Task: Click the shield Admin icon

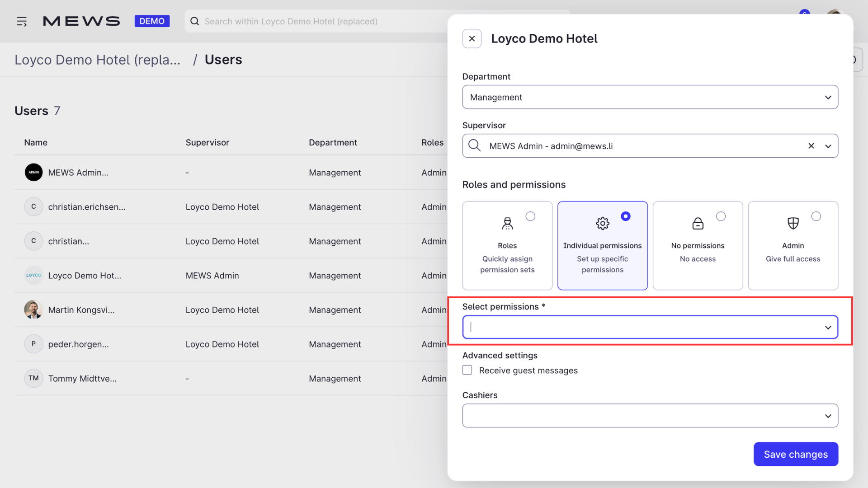Action: pyautogui.click(x=793, y=223)
